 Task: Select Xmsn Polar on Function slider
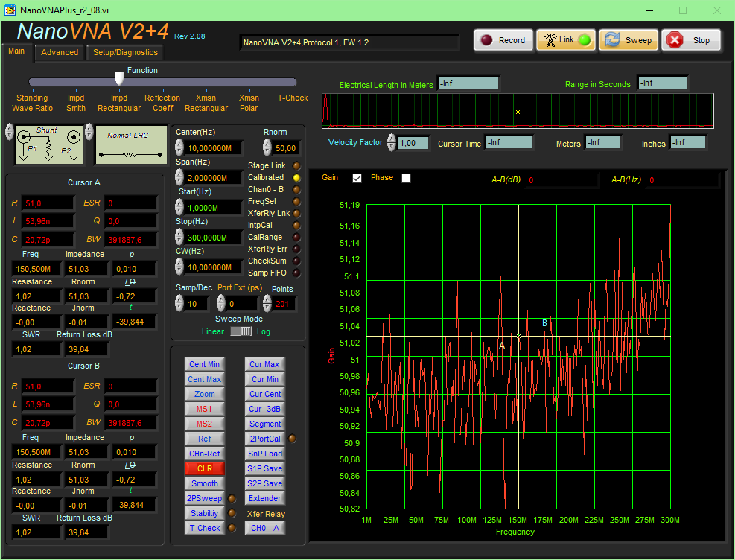click(249, 103)
